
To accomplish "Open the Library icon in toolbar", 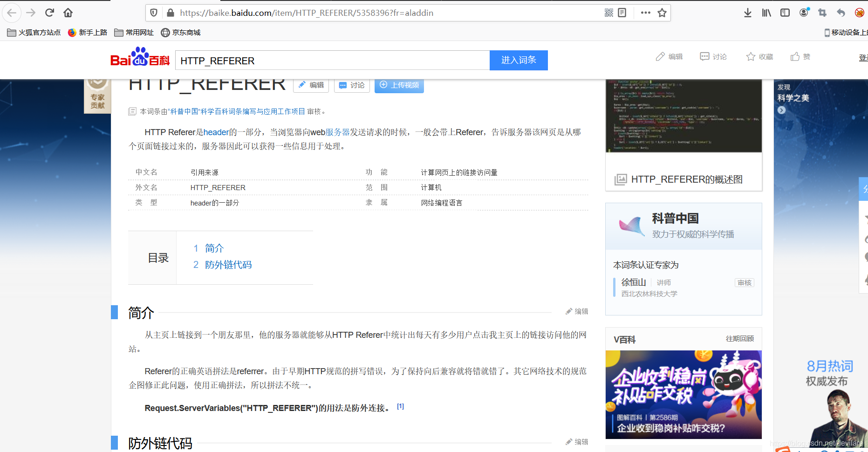I will [766, 13].
